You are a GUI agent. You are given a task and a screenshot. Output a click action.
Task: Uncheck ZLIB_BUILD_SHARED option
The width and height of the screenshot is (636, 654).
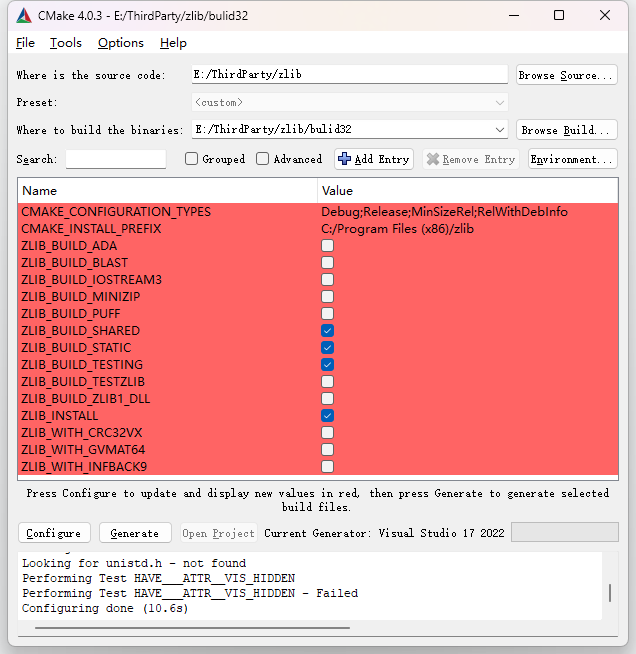pyautogui.click(x=327, y=331)
